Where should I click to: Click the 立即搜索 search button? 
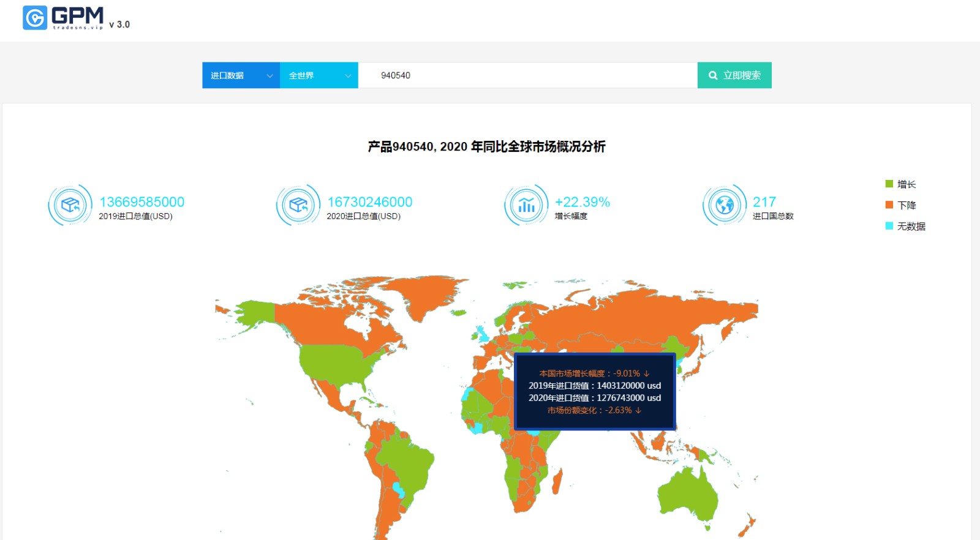pos(734,75)
